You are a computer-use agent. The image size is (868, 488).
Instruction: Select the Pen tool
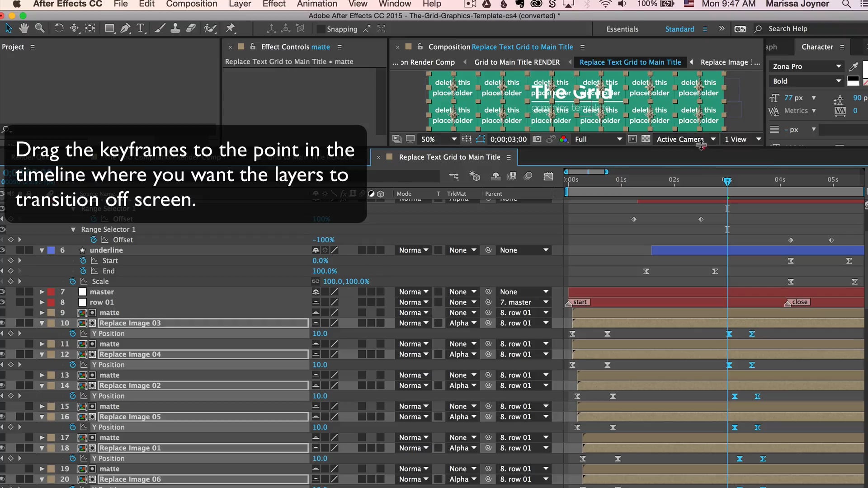pos(125,28)
